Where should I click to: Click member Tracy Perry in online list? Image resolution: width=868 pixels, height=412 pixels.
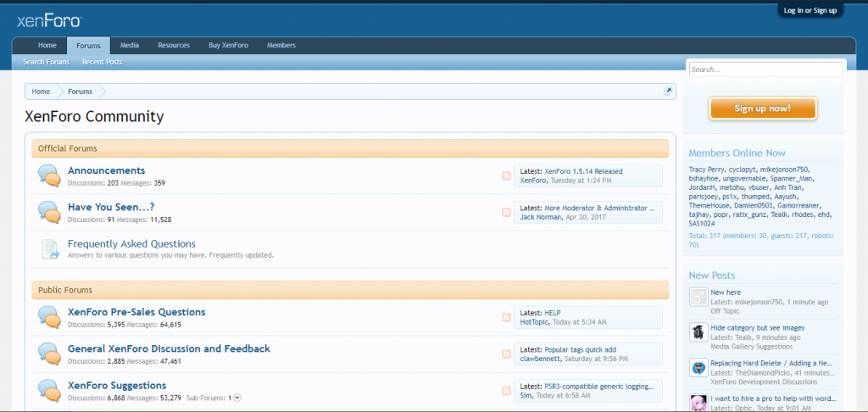click(706, 170)
